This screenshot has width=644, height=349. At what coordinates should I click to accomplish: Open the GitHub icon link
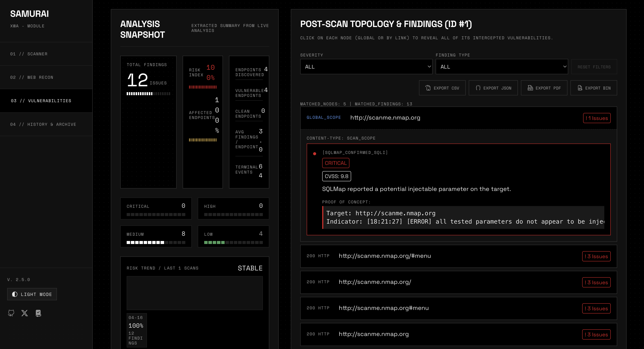coord(11,313)
